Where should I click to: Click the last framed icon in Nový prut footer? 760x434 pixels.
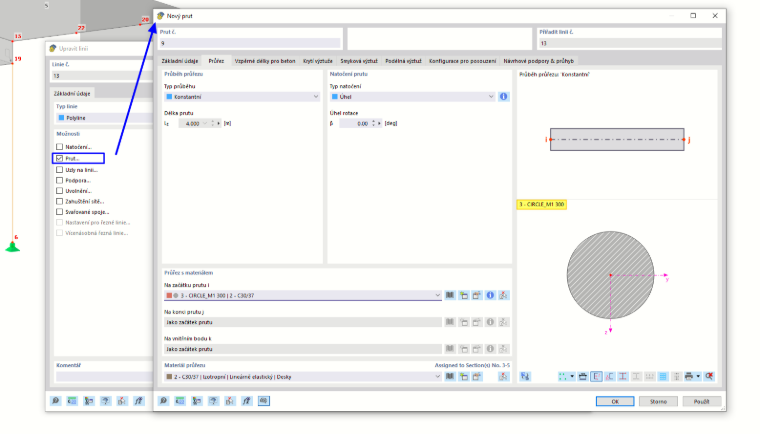click(x=264, y=401)
